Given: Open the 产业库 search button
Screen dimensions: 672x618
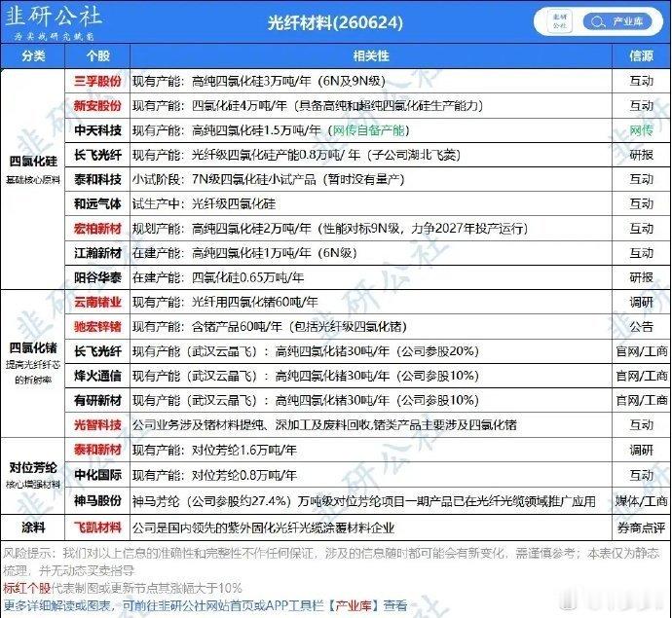Looking at the screenshot, I should click(617, 21).
